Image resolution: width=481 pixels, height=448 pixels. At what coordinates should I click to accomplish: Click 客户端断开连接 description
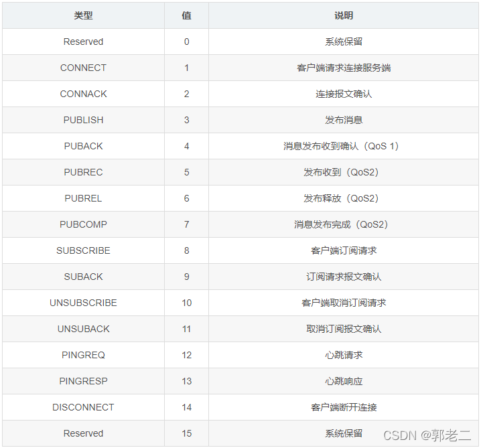(x=344, y=407)
